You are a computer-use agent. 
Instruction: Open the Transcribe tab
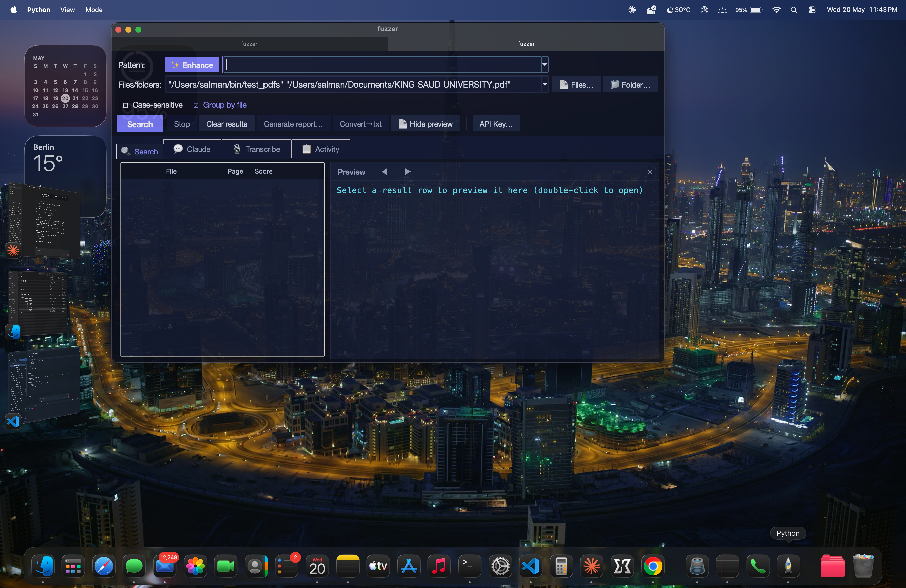click(256, 149)
